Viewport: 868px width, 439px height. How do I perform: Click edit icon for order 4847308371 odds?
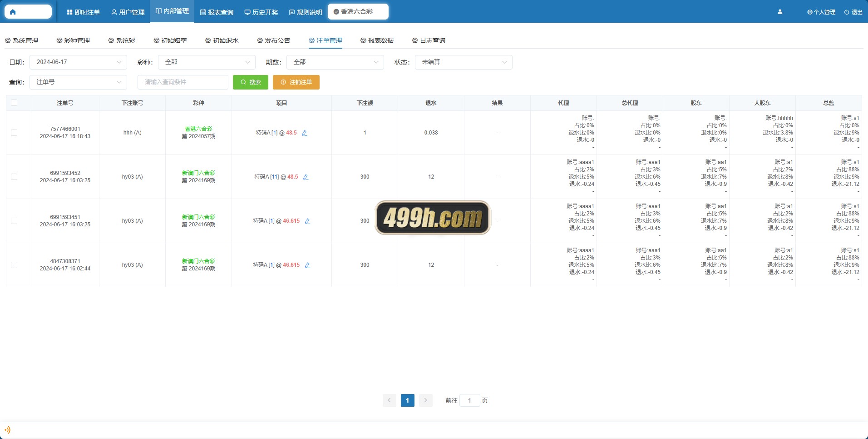point(307,265)
